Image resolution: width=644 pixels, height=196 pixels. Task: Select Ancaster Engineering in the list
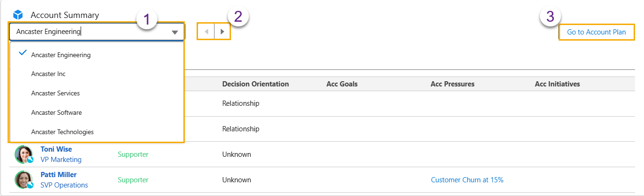[x=61, y=55]
